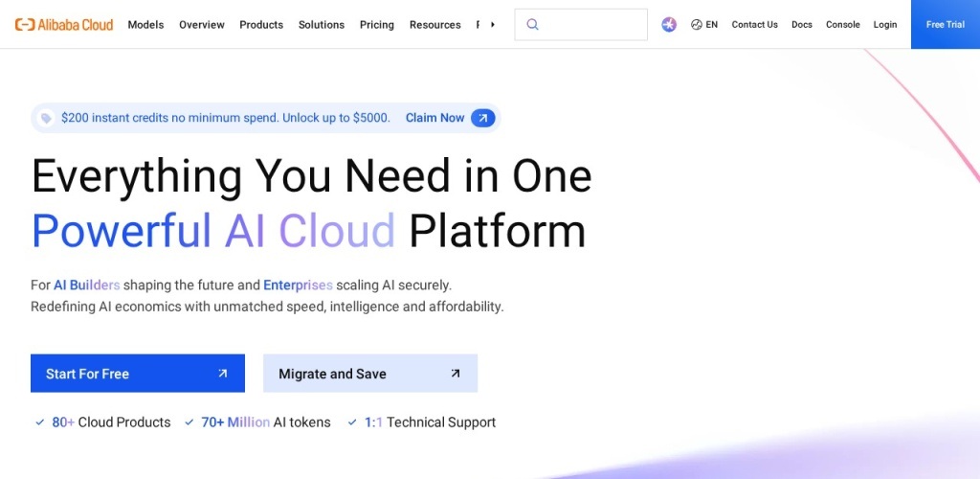
Task: Click the Login link
Action: pyautogui.click(x=885, y=25)
